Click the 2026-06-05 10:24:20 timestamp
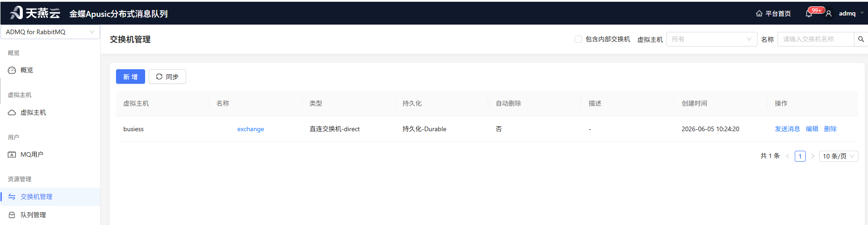The image size is (868, 225). 710,129
